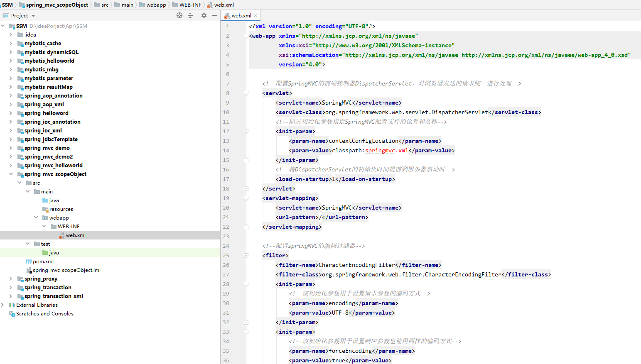Click line number 23 in gutter
Screen dimensions: 641x364
(226, 236)
